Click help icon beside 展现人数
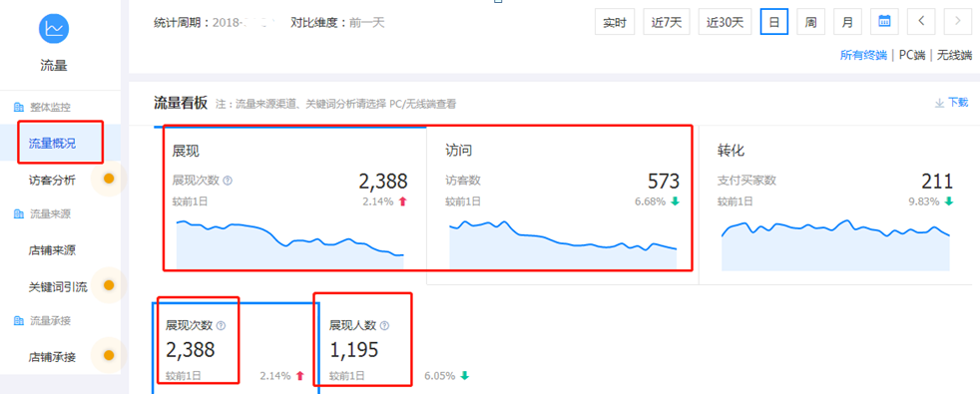This screenshot has height=394, width=980. [384, 326]
